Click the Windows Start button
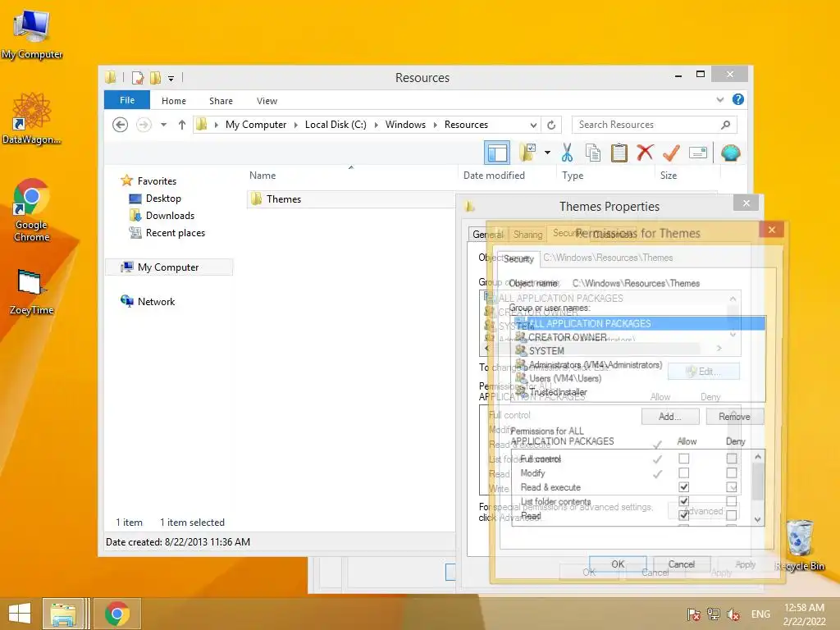 (20, 614)
